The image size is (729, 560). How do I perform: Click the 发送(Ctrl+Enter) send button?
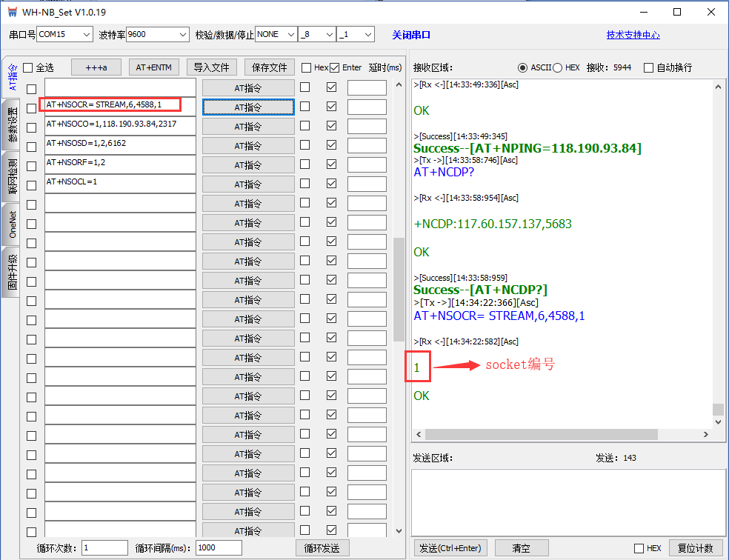[450, 548]
